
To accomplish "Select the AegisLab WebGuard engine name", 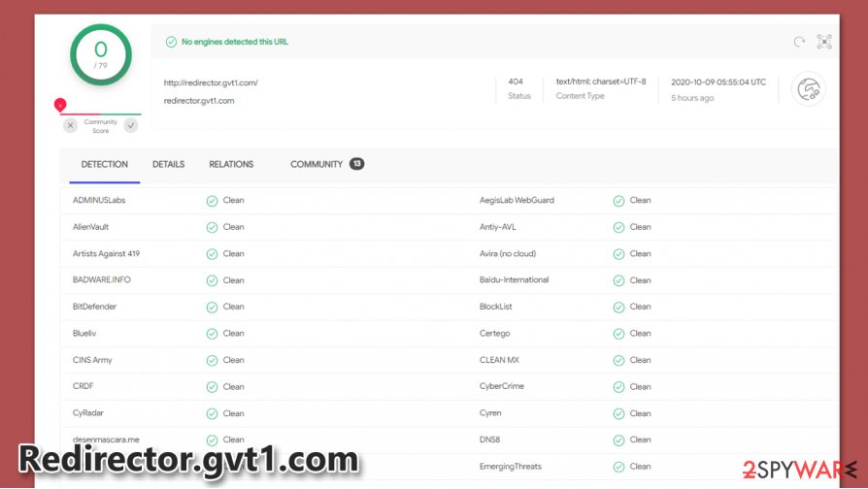I will coord(517,200).
